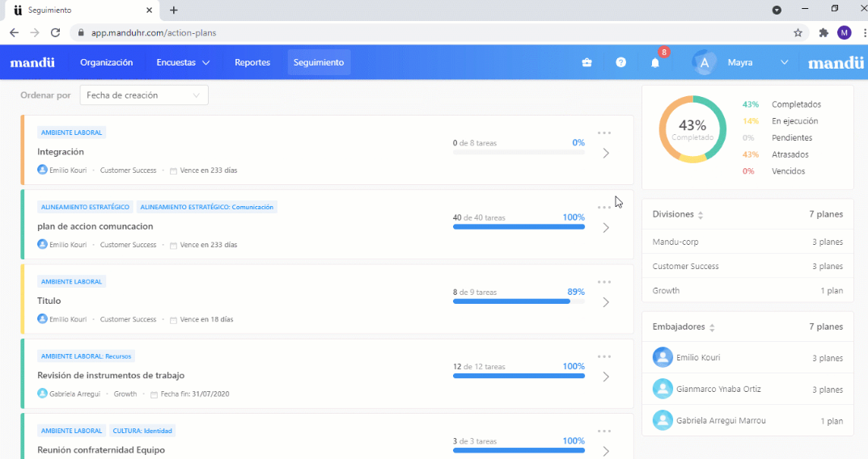Click AMBIENTE LABORAL tag on Integración

71,133
